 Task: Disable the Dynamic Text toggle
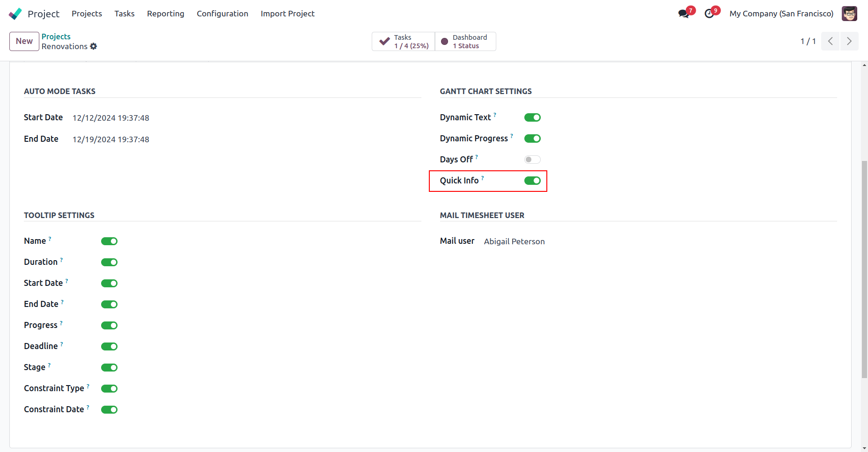click(x=532, y=117)
